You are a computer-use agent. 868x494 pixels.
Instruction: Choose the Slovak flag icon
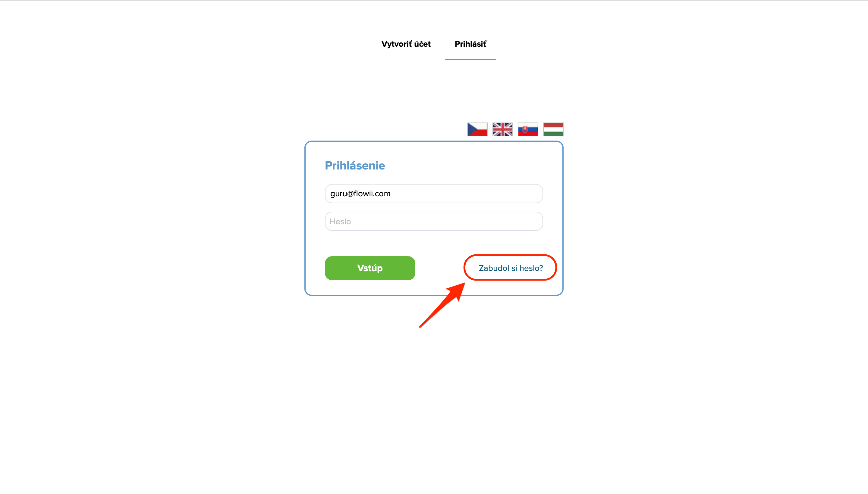click(x=528, y=129)
